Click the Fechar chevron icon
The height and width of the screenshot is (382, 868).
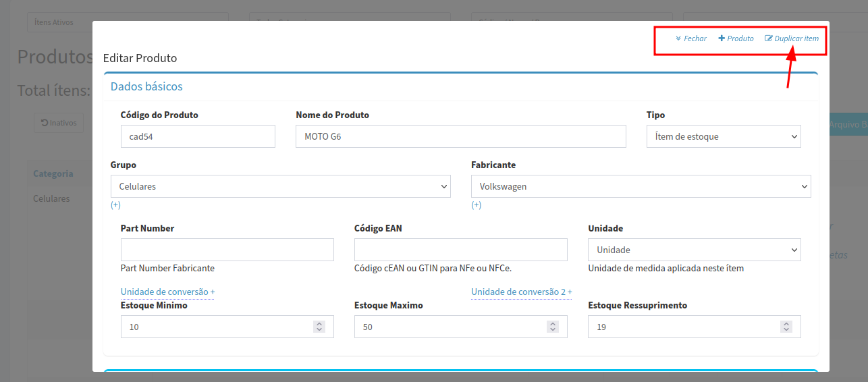pyautogui.click(x=678, y=38)
